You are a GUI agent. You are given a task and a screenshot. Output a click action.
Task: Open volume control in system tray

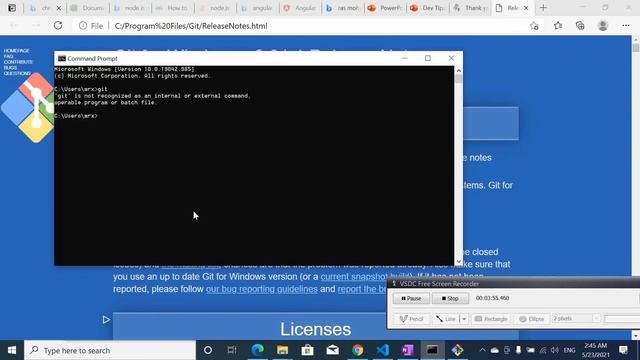click(x=554, y=350)
